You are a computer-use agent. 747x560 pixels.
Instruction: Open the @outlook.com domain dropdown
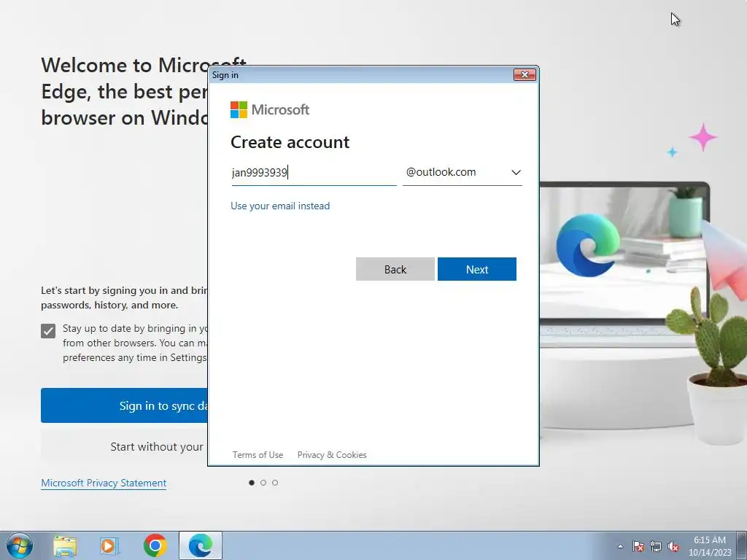(462, 172)
